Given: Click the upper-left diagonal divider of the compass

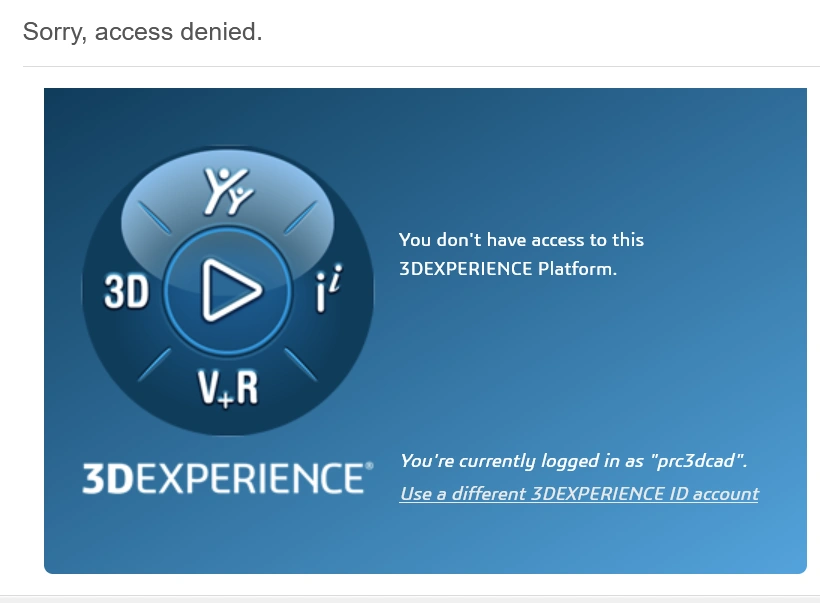Looking at the screenshot, I should click(x=154, y=218).
